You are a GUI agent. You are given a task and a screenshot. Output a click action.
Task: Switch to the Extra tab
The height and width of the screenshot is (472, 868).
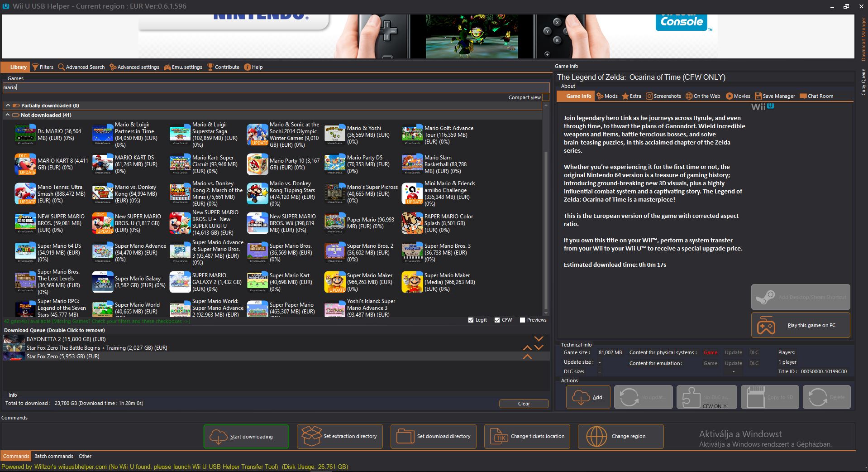tap(631, 96)
